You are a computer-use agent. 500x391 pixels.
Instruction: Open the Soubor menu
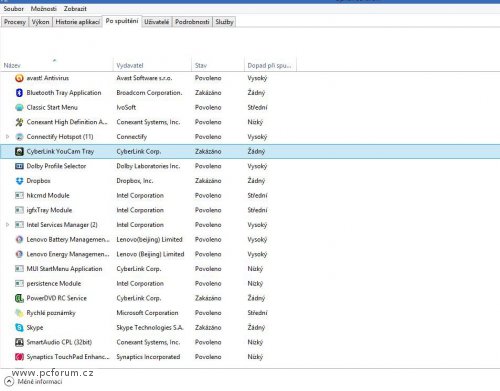tap(14, 9)
